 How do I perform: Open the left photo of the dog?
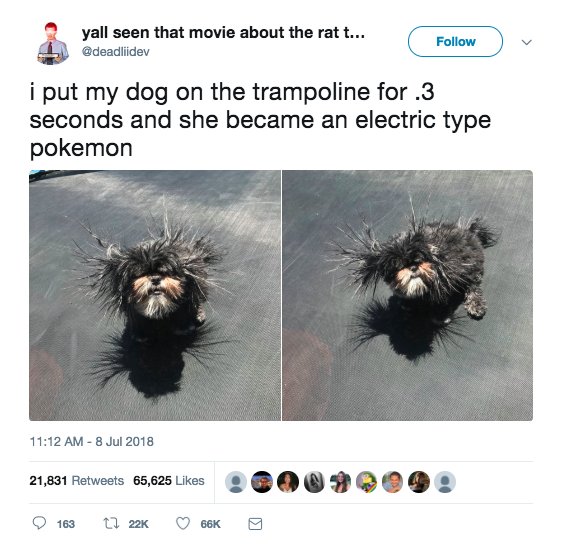click(x=155, y=295)
